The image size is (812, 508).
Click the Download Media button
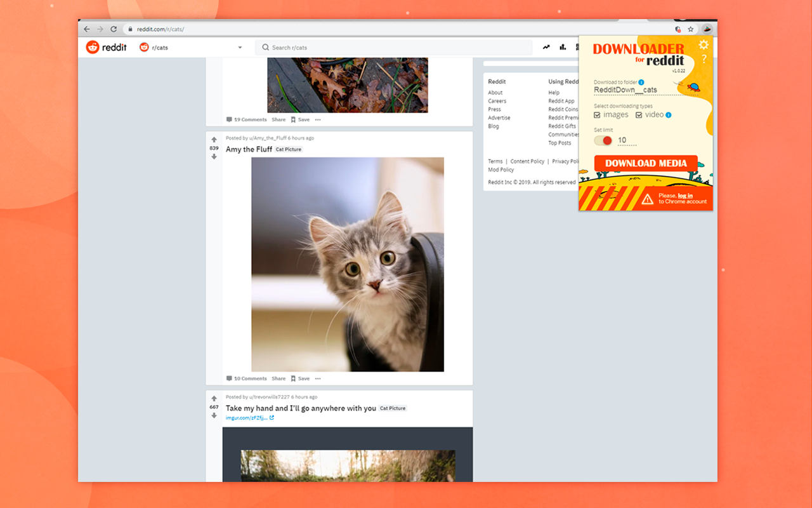pyautogui.click(x=646, y=163)
